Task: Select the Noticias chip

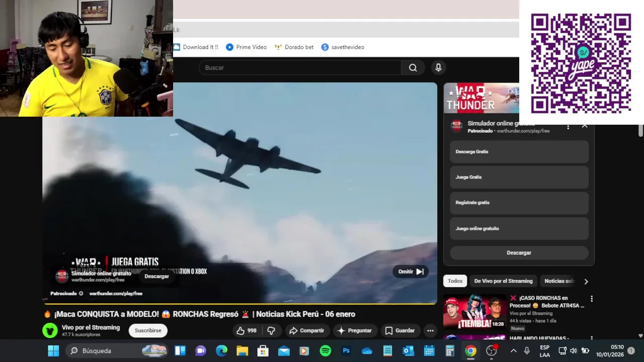Action: click(x=559, y=281)
